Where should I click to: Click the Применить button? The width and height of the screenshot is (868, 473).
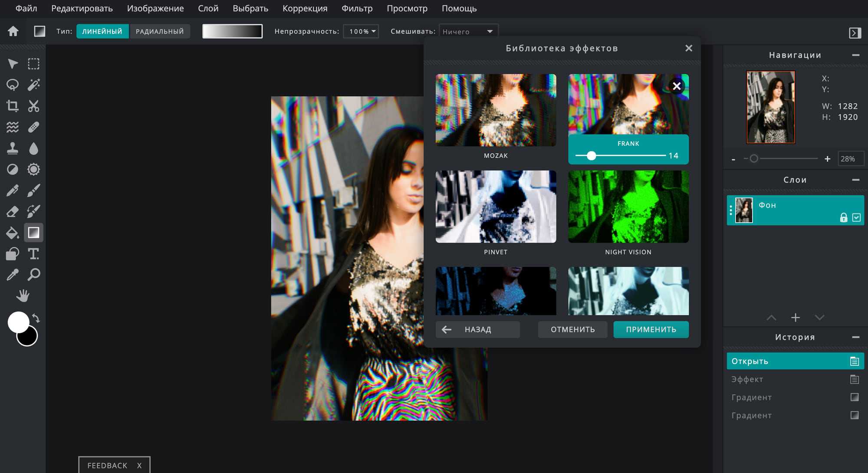coord(651,329)
